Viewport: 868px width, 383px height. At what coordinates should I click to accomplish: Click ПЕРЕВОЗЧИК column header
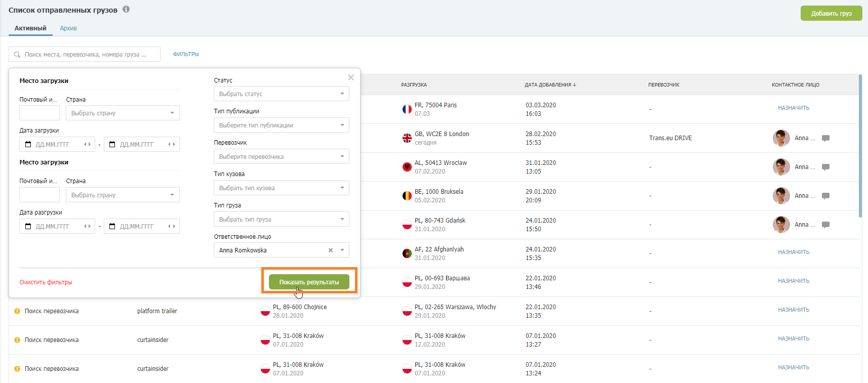tap(664, 85)
